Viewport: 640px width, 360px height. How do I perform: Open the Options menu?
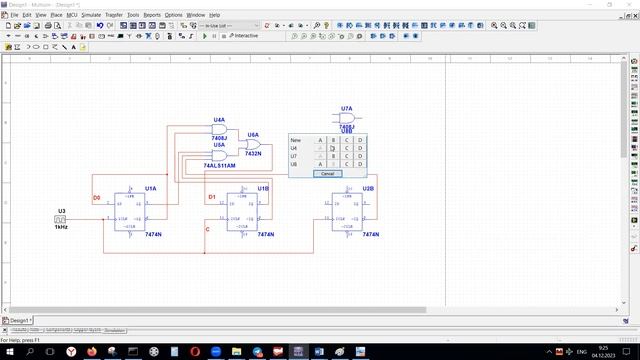(173, 15)
